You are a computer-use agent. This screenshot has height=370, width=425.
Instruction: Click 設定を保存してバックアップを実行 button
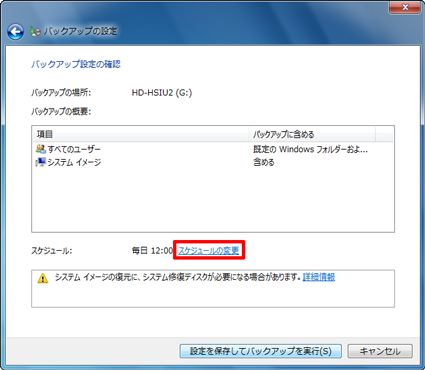260,351
